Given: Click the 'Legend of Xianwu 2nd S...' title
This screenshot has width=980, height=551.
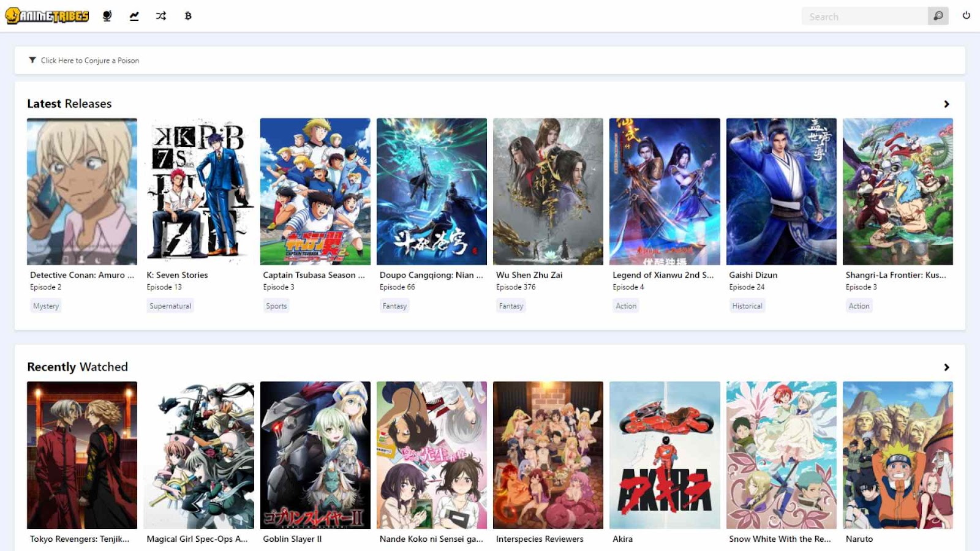Looking at the screenshot, I should [x=663, y=275].
